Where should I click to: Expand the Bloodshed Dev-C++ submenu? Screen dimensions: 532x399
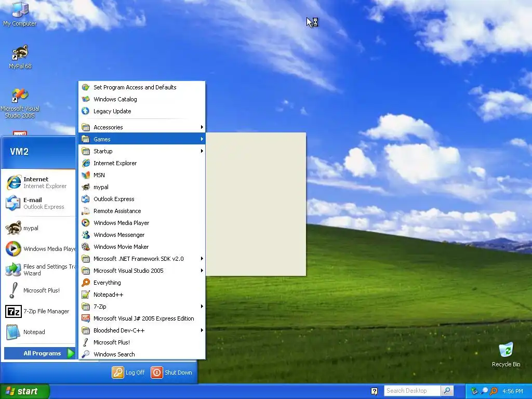[x=142, y=330]
